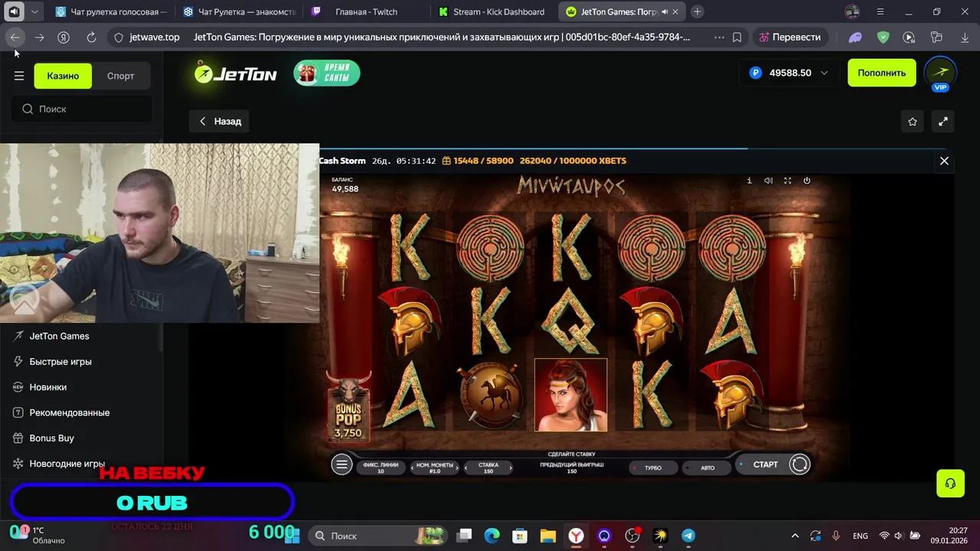The width and height of the screenshot is (980, 551).
Task: Switch to Чат Рулетка — знакомства tab
Action: pyautogui.click(x=239, y=11)
